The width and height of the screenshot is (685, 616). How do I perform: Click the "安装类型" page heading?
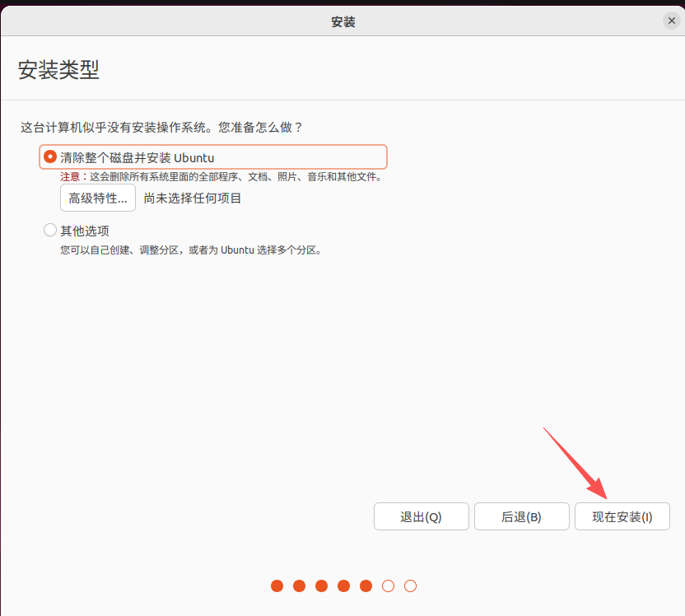[x=58, y=70]
